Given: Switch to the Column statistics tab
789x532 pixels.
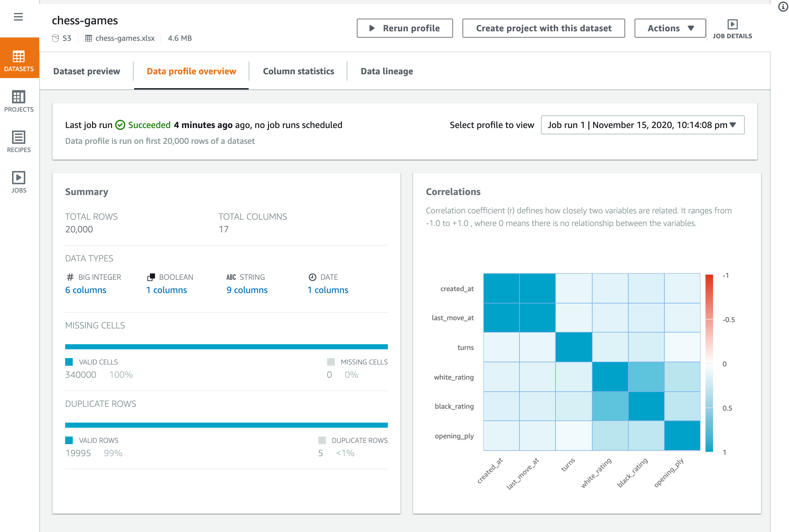Looking at the screenshot, I should click(298, 71).
